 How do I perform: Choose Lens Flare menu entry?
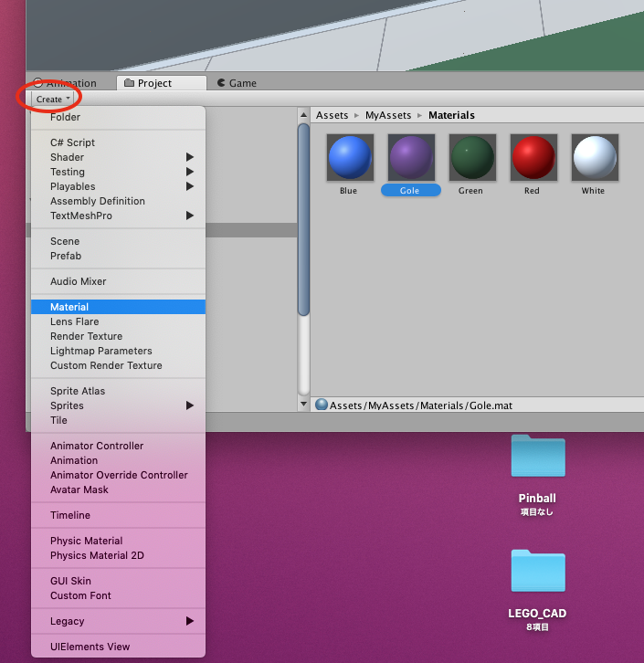119,321
